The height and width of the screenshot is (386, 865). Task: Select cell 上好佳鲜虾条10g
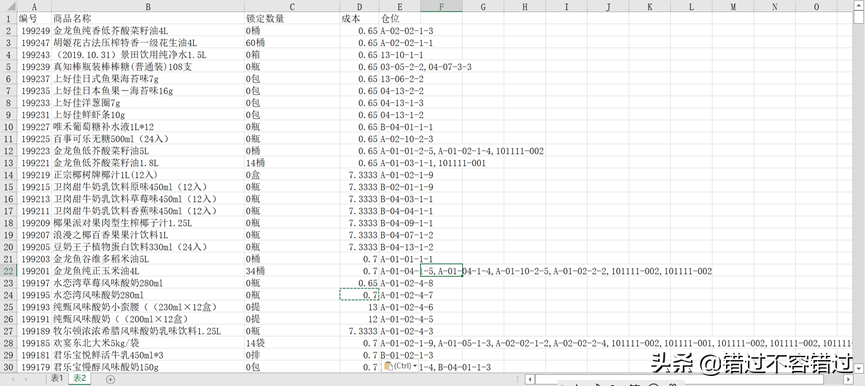pyautogui.click(x=148, y=115)
